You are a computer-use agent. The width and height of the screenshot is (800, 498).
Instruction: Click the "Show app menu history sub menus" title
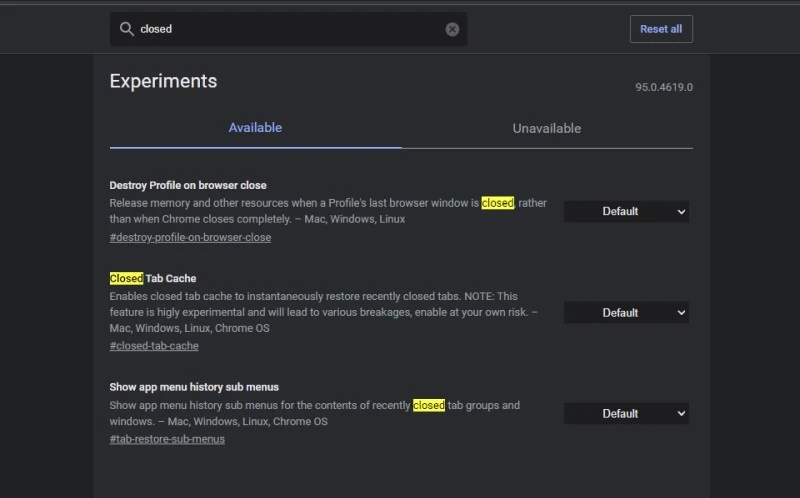point(194,386)
